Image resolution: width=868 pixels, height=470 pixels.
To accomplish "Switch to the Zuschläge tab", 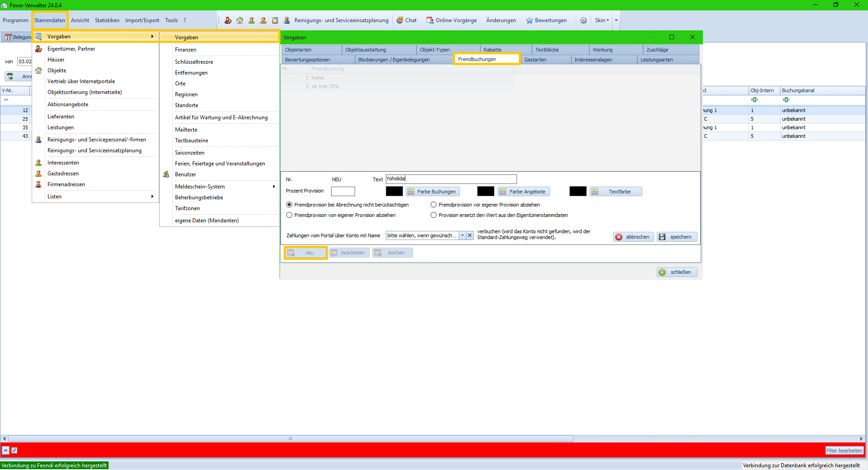I will pos(670,50).
